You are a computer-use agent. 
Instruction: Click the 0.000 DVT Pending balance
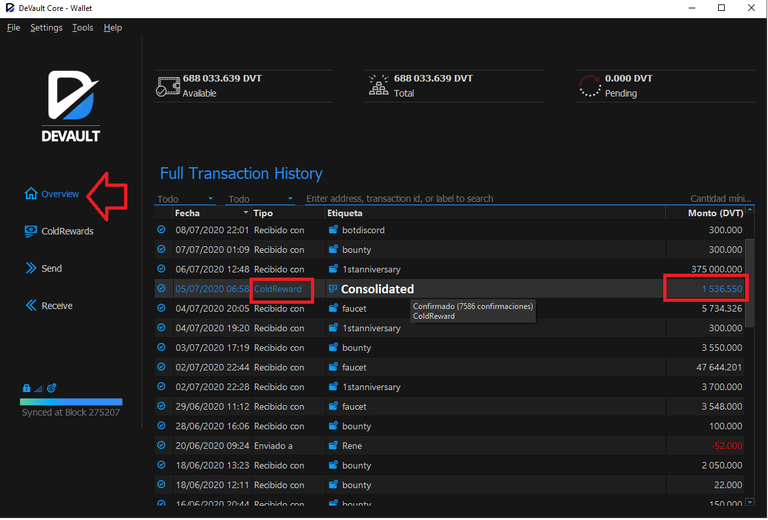pos(628,78)
